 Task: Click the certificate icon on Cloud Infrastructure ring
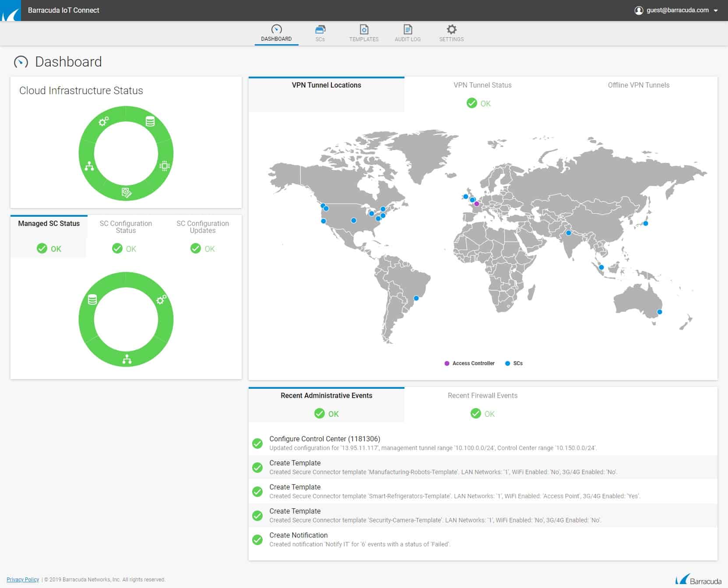click(127, 192)
